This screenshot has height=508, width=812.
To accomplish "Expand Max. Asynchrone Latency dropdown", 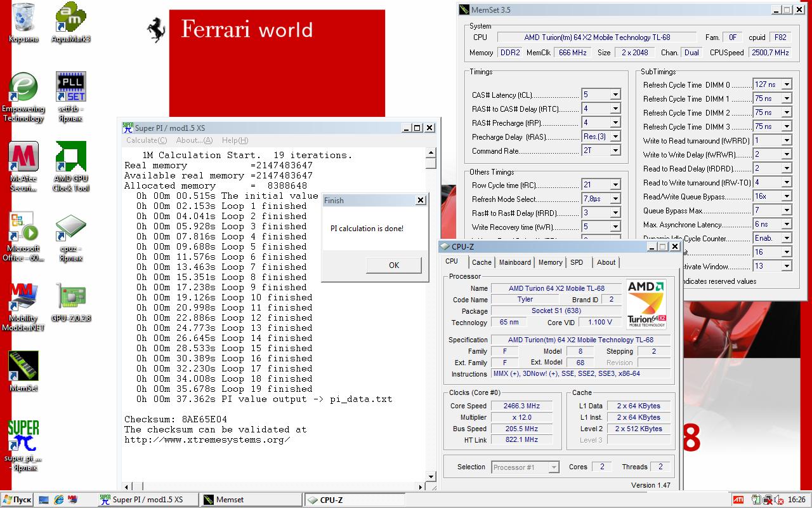I will tap(786, 224).
